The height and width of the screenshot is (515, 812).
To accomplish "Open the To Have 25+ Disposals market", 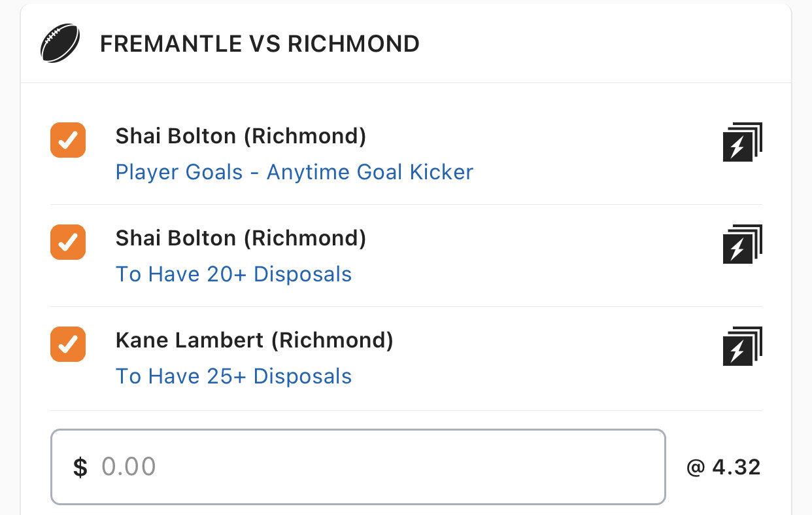I will click(233, 376).
